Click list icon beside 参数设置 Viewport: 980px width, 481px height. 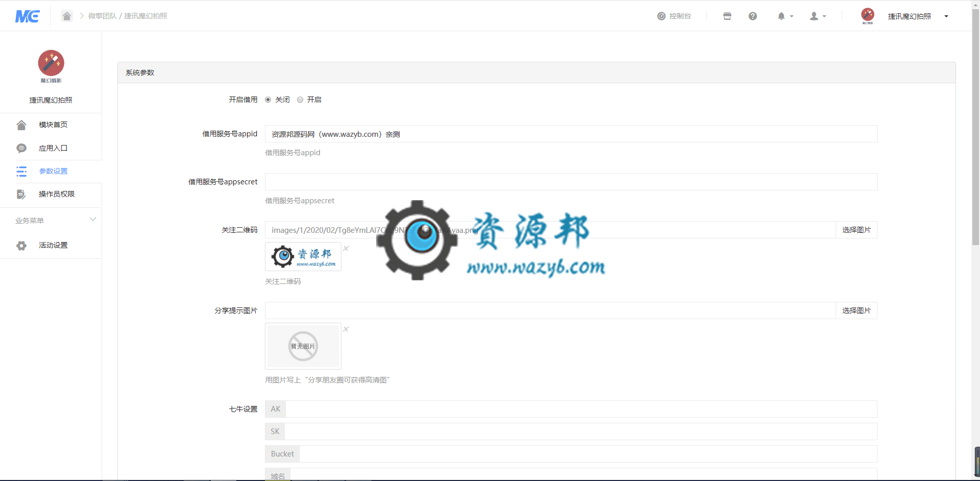pyautogui.click(x=21, y=171)
